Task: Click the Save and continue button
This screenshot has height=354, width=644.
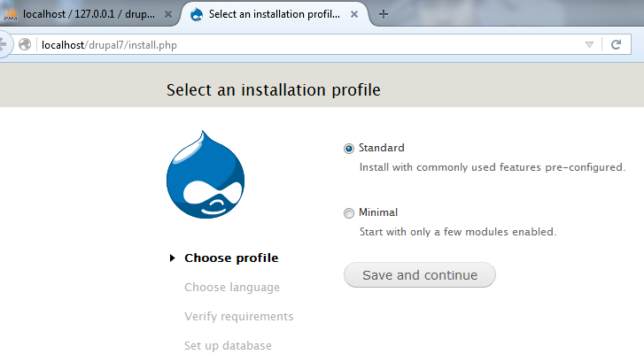Action: click(419, 275)
